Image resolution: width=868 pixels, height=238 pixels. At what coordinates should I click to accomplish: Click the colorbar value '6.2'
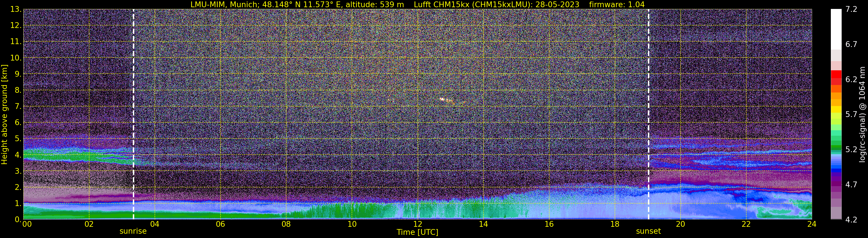point(851,80)
